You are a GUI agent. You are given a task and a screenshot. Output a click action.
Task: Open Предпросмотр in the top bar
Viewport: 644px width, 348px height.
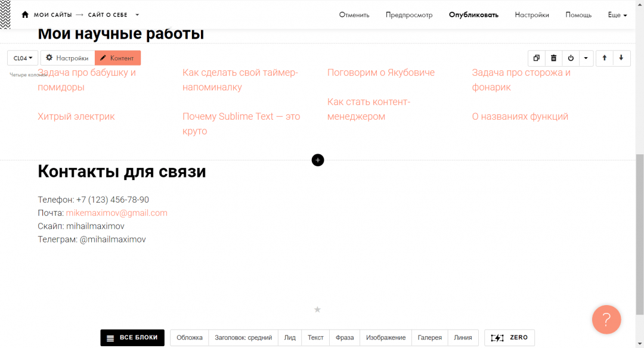409,15
